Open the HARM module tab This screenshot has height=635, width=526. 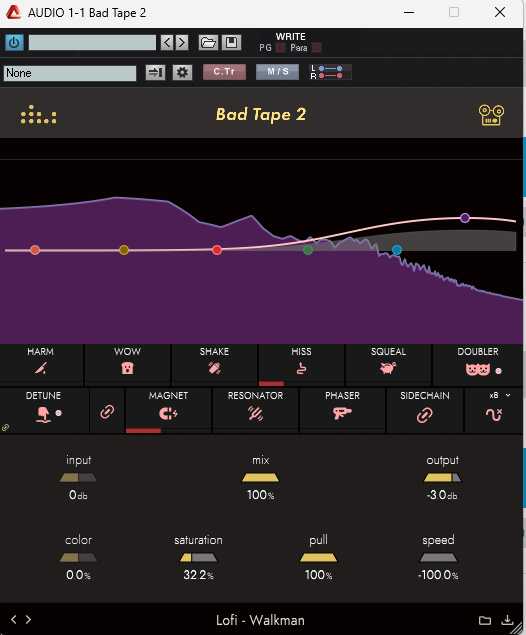point(41,363)
